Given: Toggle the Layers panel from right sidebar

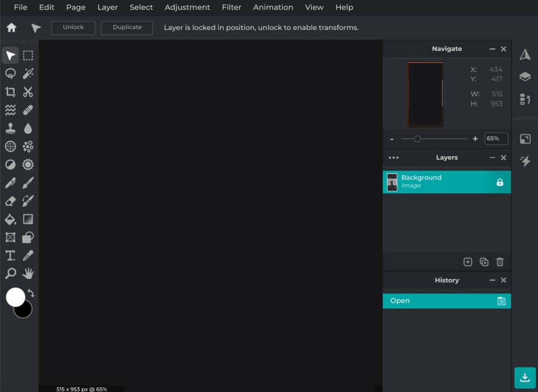Looking at the screenshot, I should pos(525,77).
